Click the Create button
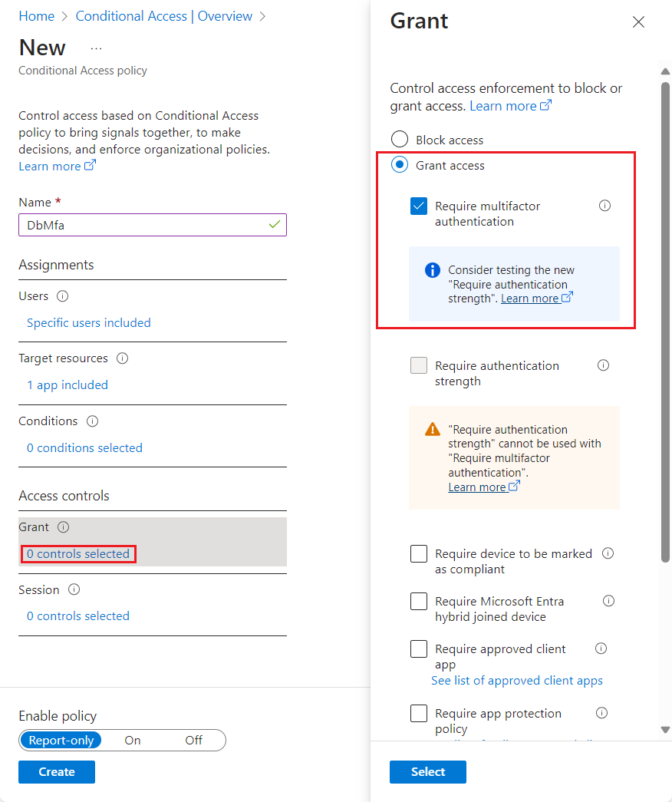The height and width of the screenshot is (802, 672). pyautogui.click(x=56, y=772)
